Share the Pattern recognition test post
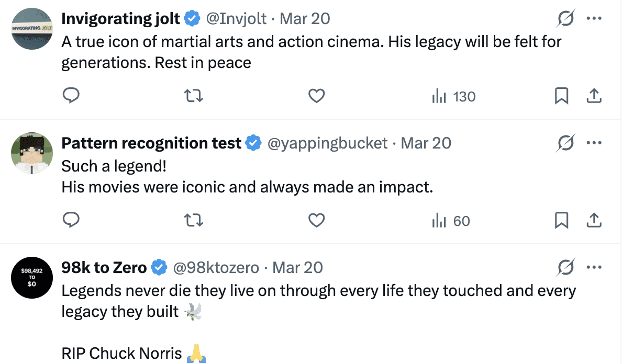The width and height of the screenshot is (622, 364). (x=593, y=221)
